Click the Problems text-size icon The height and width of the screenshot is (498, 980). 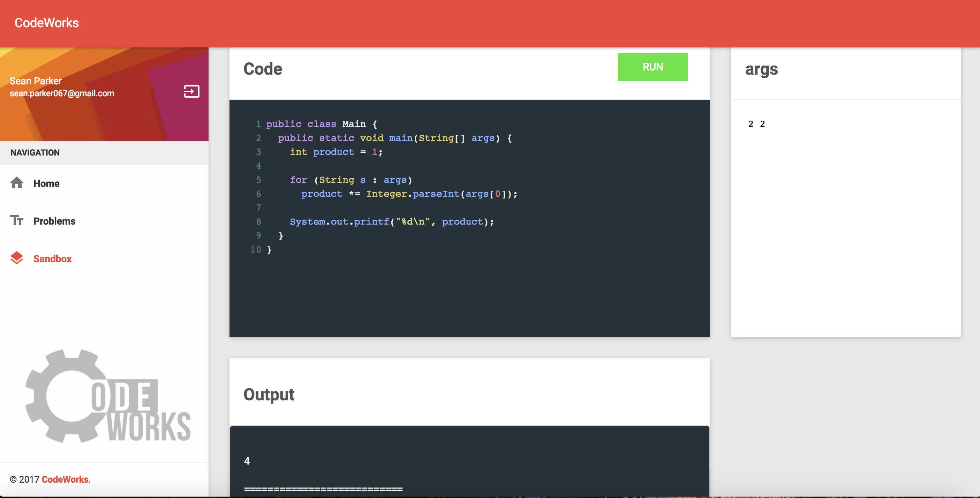[17, 220]
